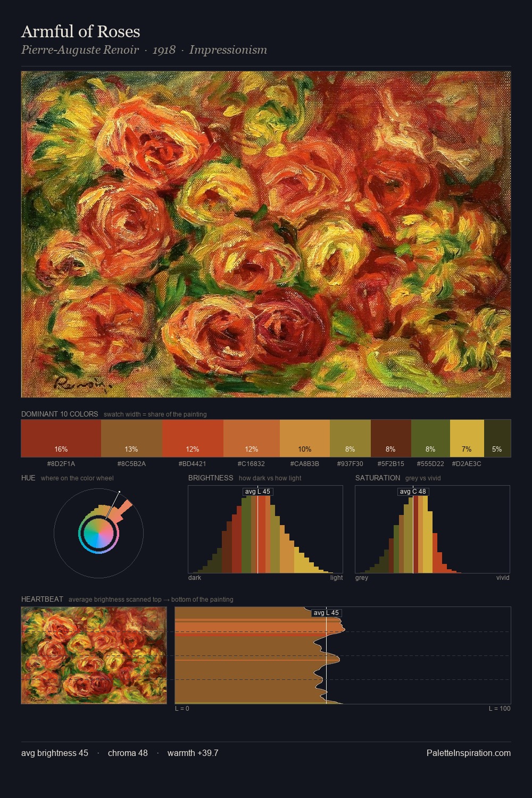
Task: Click the small Heartbeat painting thumbnail
Action: (x=94, y=655)
